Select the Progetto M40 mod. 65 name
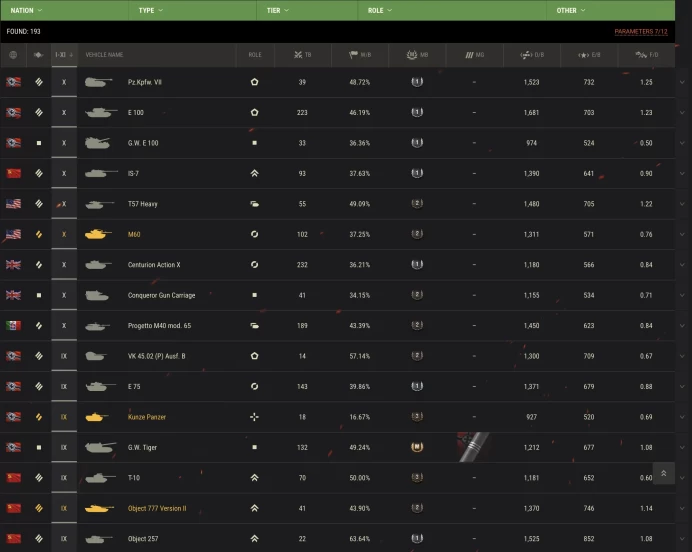This screenshot has width=692, height=552. pos(159,326)
